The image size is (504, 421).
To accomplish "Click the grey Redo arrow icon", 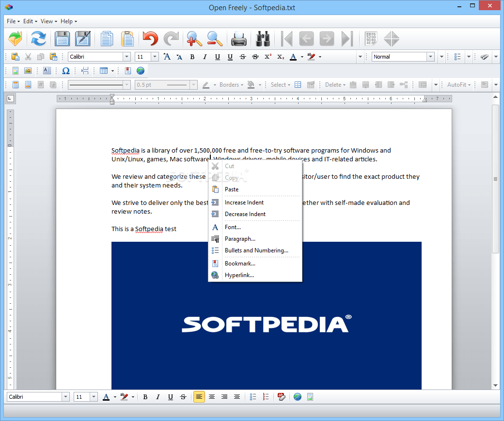I will coord(172,39).
